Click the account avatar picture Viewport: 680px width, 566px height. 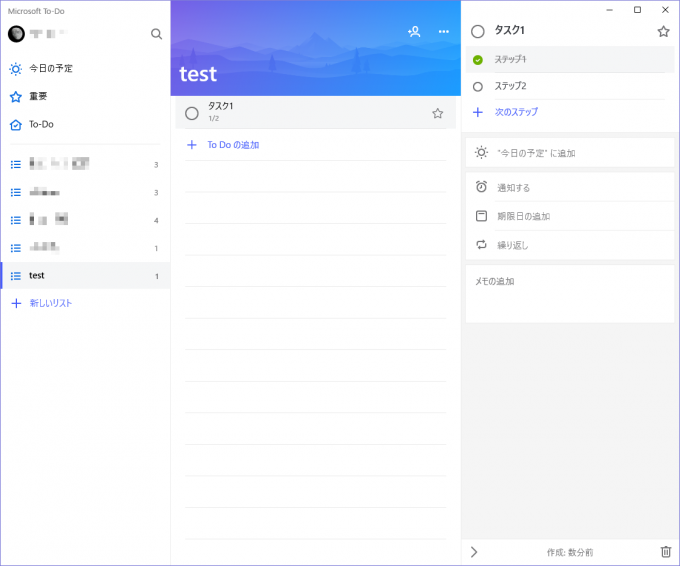16,34
